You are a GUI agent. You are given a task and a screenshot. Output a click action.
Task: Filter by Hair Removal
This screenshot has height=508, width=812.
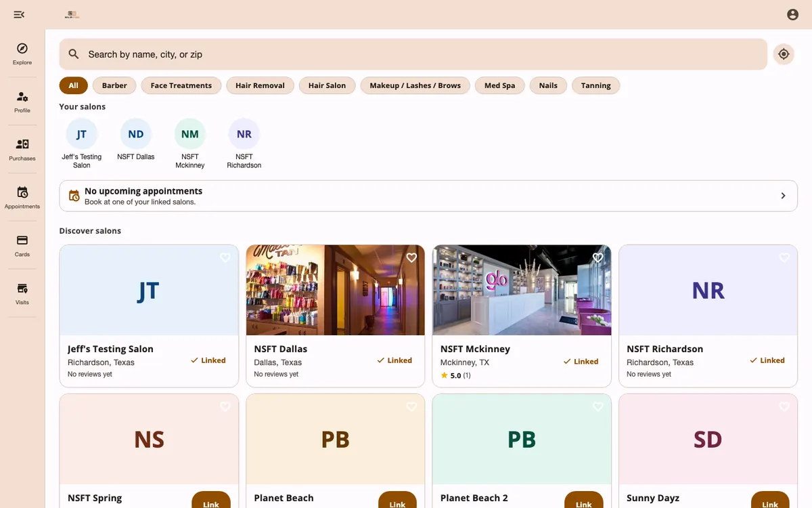pyautogui.click(x=260, y=85)
